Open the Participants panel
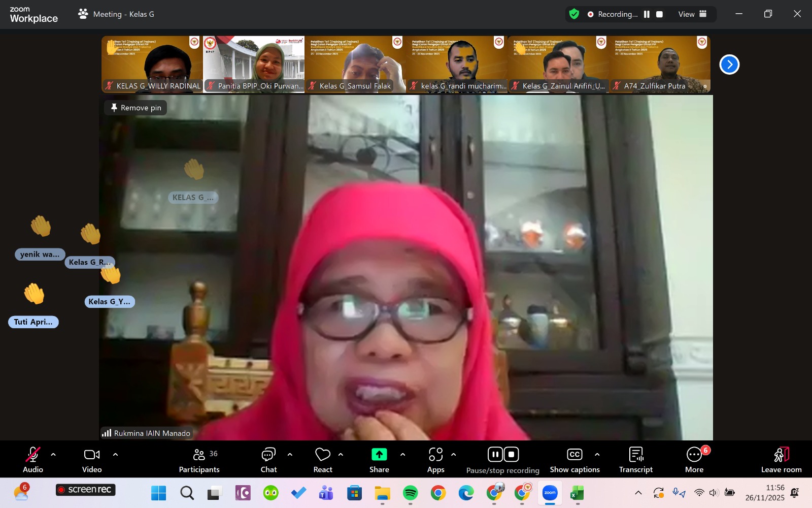This screenshot has height=508, width=812. tap(199, 460)
